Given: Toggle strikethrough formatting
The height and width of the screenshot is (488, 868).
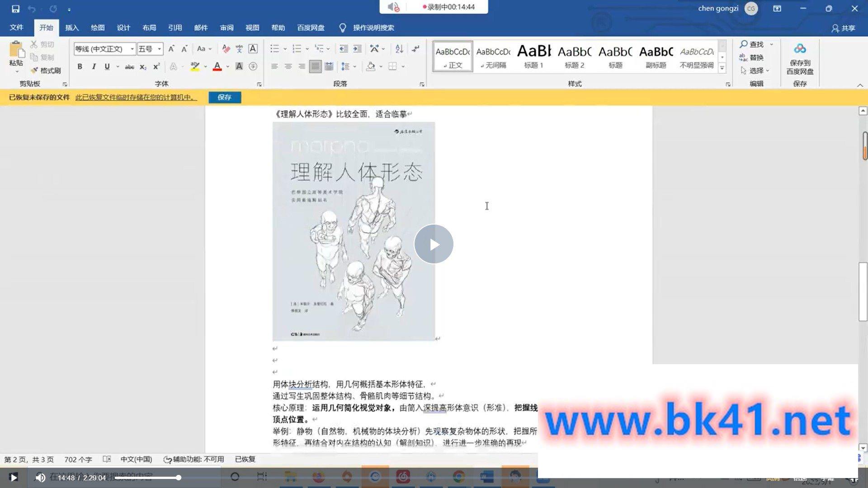Looking at the screenshot, I should click(x=129, y=66).
